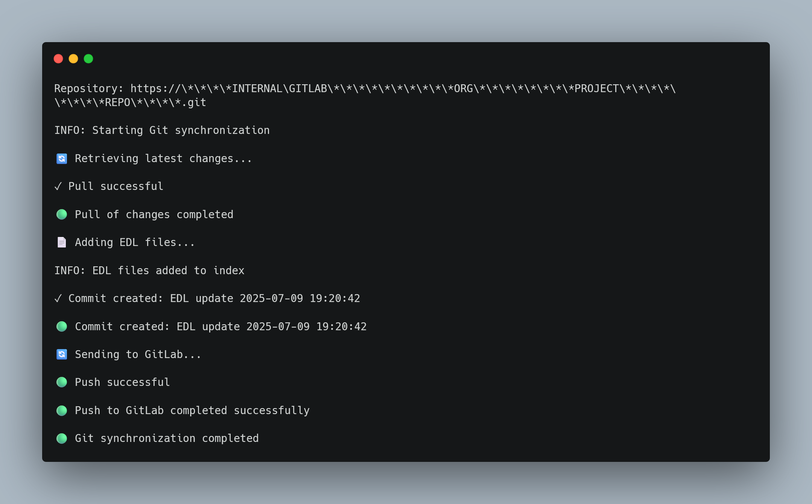812x504 pixels.
Task: Click green dot beside Push to GitLab completed
Action: [62, 410]
